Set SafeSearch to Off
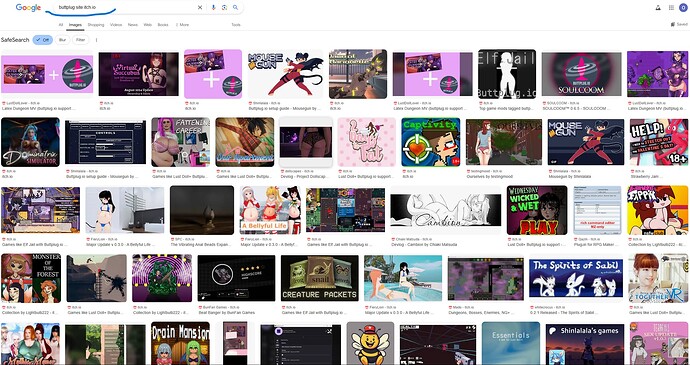Viewport: 690px width, 365px height. (43, 40)
